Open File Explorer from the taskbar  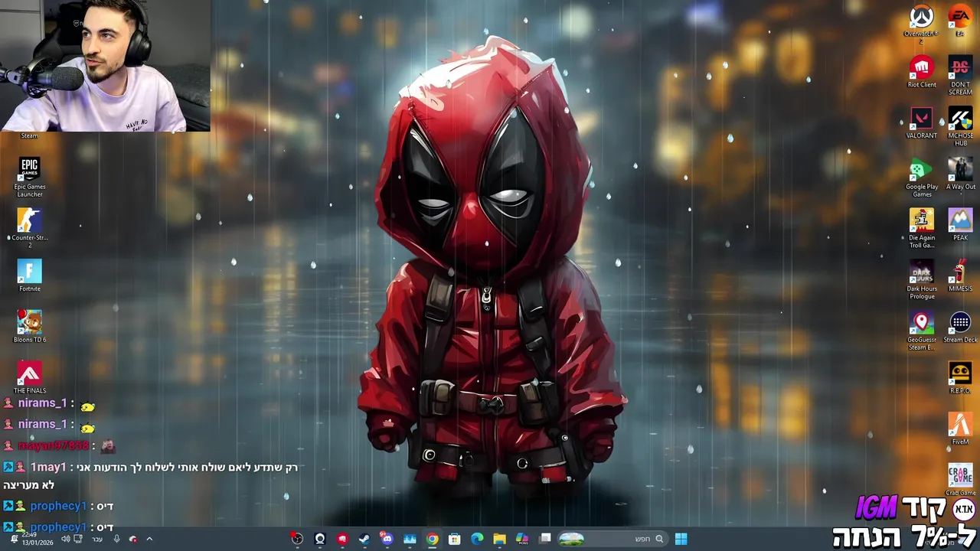[499, 539]
